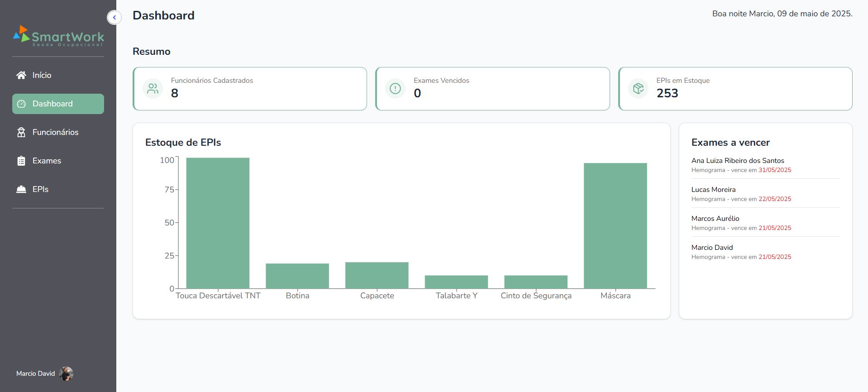Select the Dashboard menu item

(x=58, y=104)
